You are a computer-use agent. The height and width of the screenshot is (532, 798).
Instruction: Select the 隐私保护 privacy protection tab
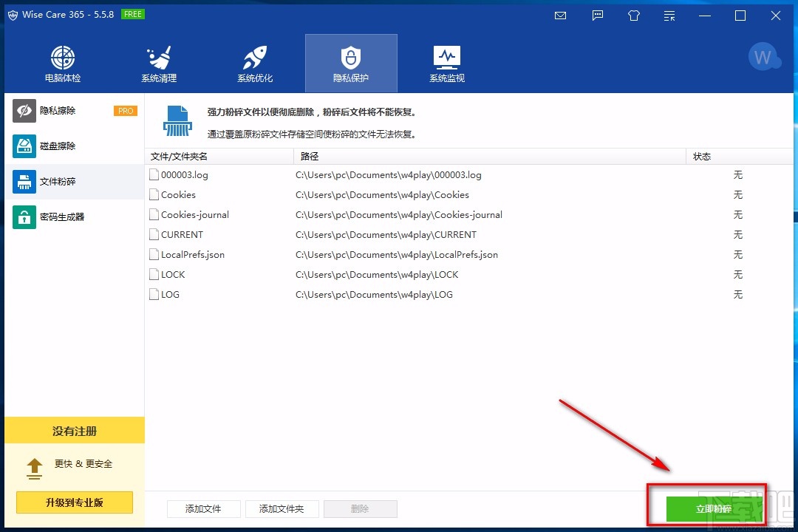point(351,63)
